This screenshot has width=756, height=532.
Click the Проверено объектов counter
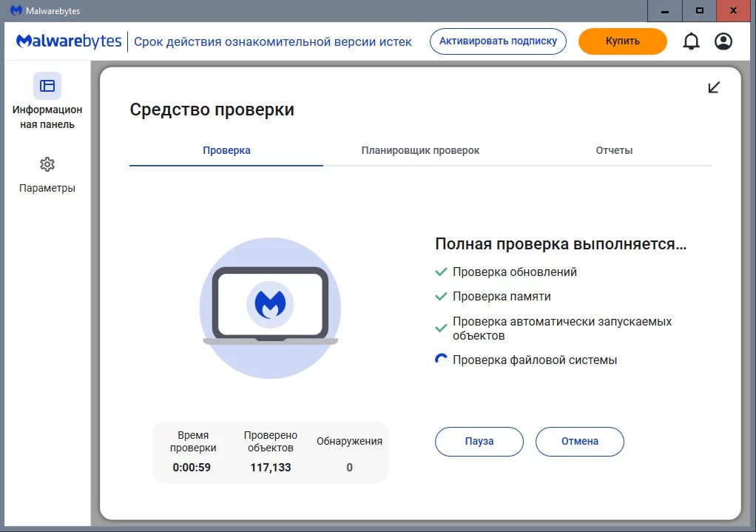271,468
